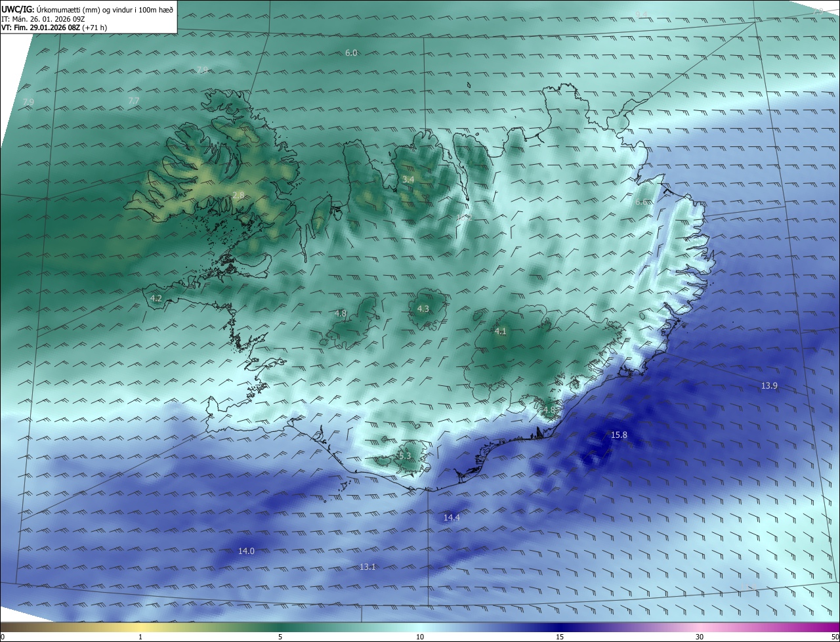840x642 pixels.
Task: Select the 4.1 value label on map
Action: pyautogui.click(x=501, y=332)
